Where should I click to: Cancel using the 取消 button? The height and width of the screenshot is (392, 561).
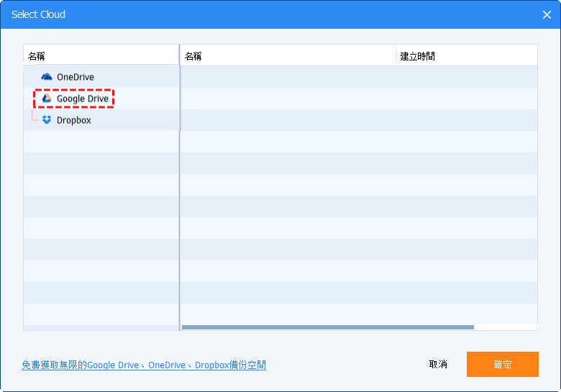pos(438,364)
